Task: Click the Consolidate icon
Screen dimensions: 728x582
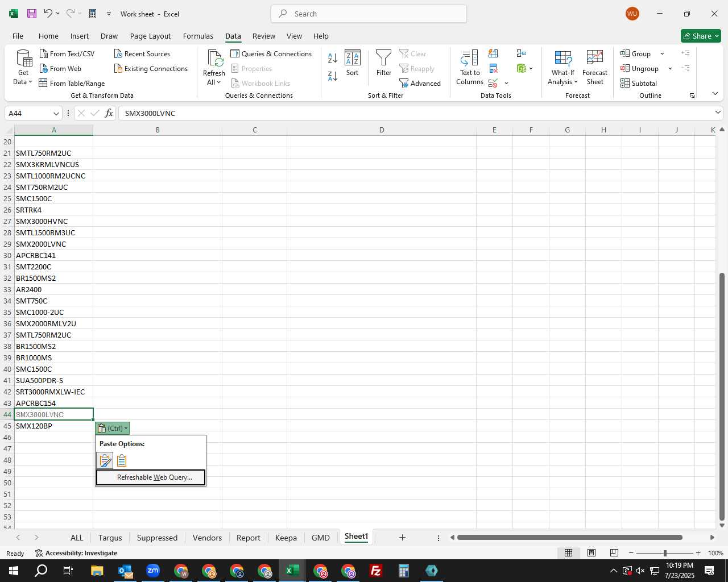Action: (522, 53)
